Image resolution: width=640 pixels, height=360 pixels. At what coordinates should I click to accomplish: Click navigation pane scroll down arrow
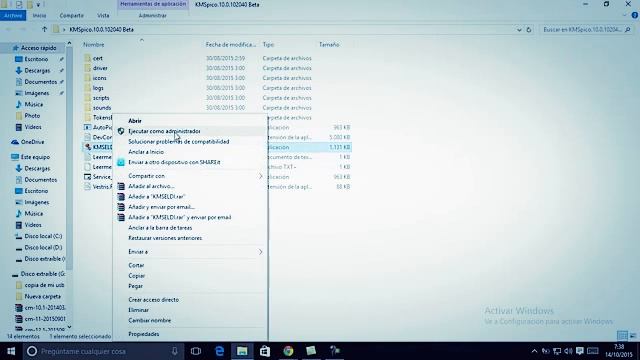tap(69, 328)
